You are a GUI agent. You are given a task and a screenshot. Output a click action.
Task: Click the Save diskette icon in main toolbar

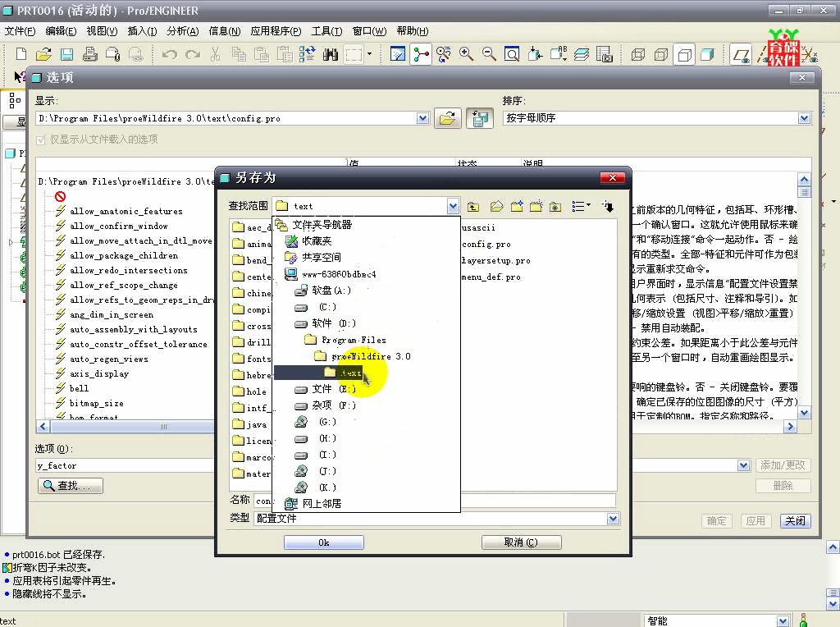coord(66,54)
